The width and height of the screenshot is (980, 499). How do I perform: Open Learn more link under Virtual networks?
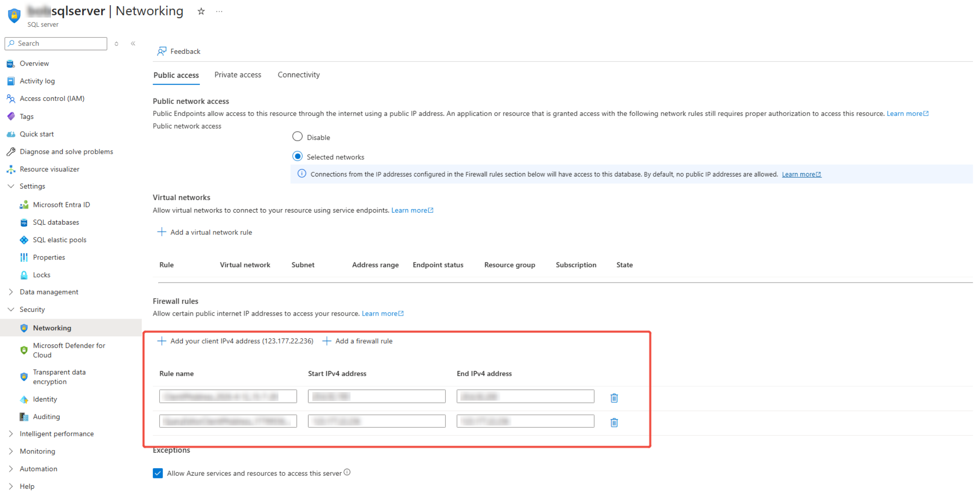412,210
